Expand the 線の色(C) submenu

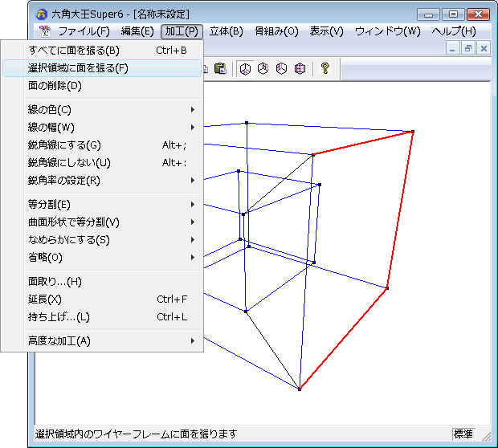coord(102,110)
